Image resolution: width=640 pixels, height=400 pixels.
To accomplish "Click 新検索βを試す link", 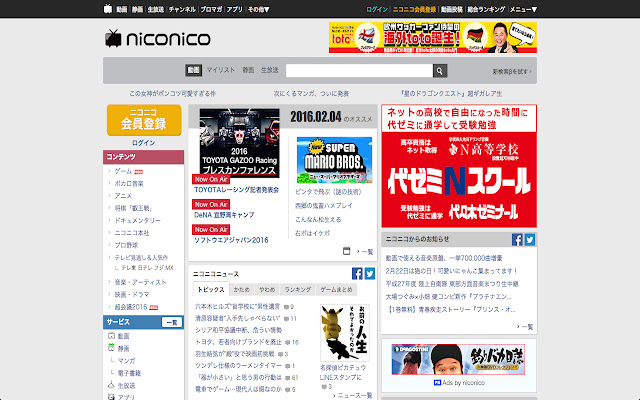I will [512, 71].
